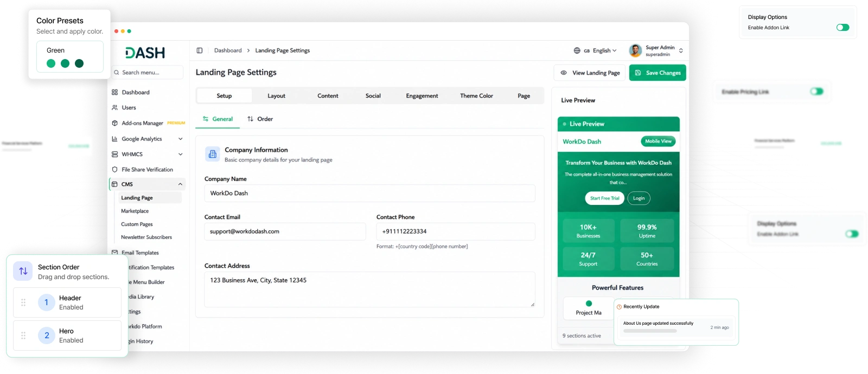
Task: Click the CMS layout icon
Action: click(x=114, y=184)
